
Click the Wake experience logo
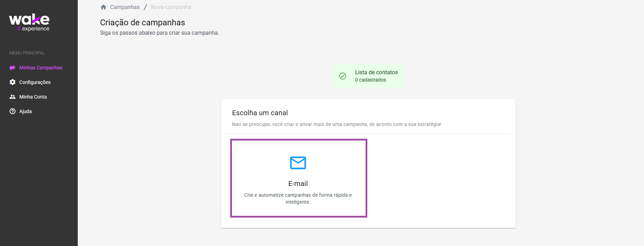29,23
